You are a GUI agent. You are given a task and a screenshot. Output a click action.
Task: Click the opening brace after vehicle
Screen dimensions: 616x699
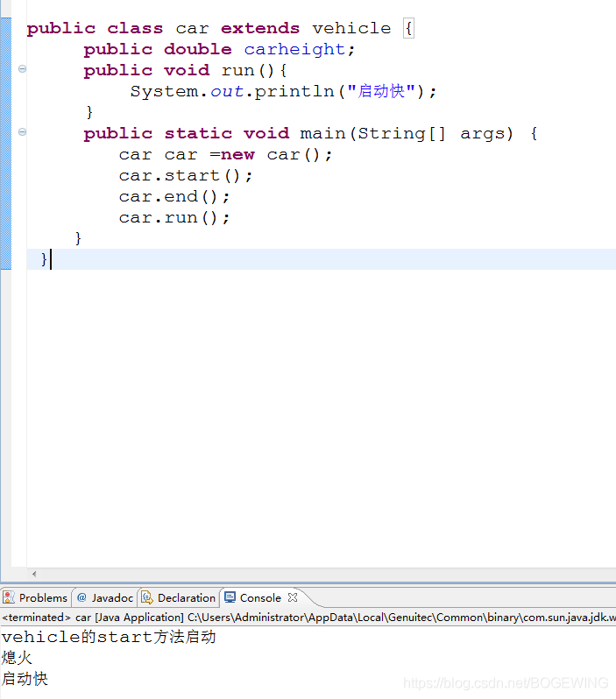tap(408, 28)
